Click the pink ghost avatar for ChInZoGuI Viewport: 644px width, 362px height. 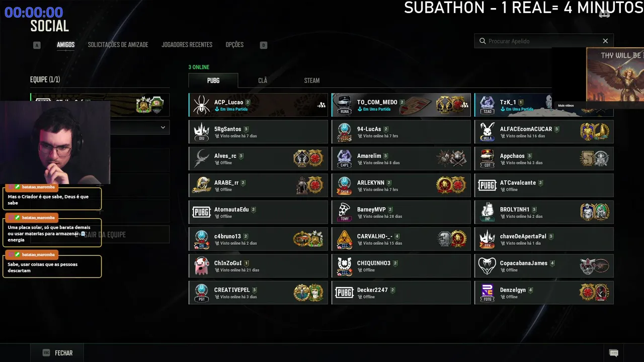click(x=202, y=265)
